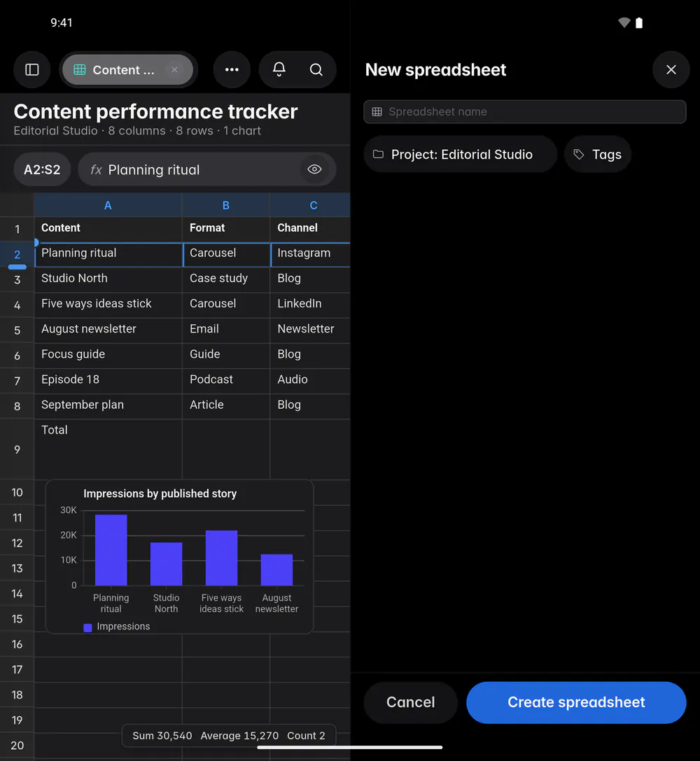Viewport: 700px width, 761px height.
Task: Select the Planning ritual cell
Action: 108,253
